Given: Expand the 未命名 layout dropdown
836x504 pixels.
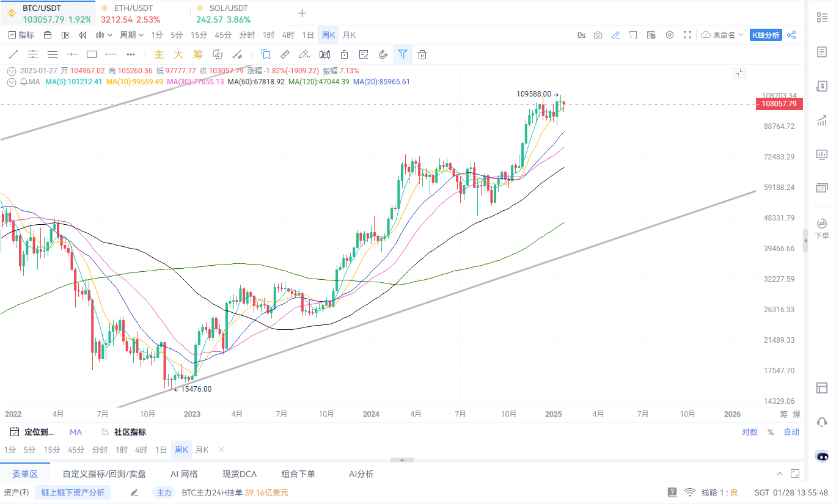Looking at the screenshot, I should 723,35.
